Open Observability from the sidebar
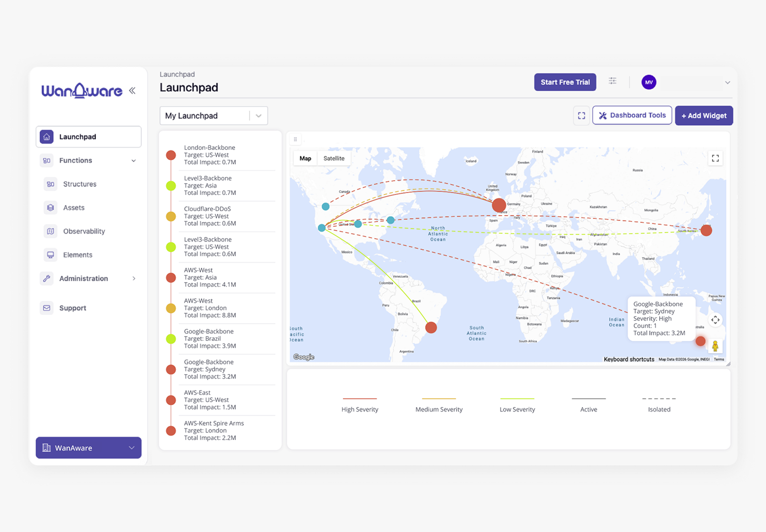The height and width of the screenshot is (532, 766). tap(84, 231)
